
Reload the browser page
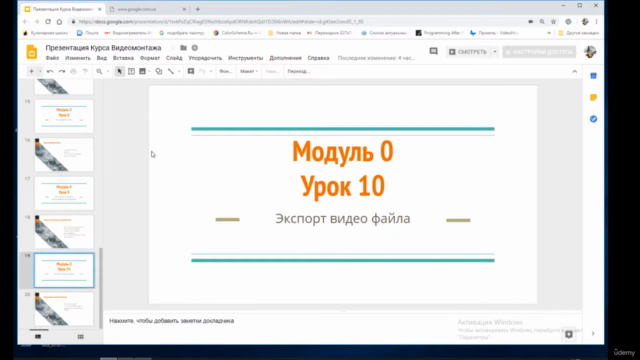pyautogui.click(x=48, y=22)
